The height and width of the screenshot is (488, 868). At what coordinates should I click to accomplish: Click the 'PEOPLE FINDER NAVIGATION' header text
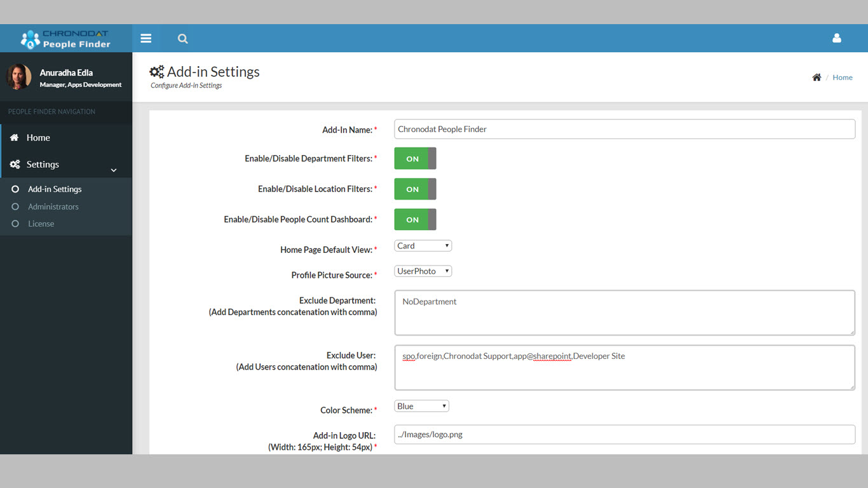tap(51, 112)
